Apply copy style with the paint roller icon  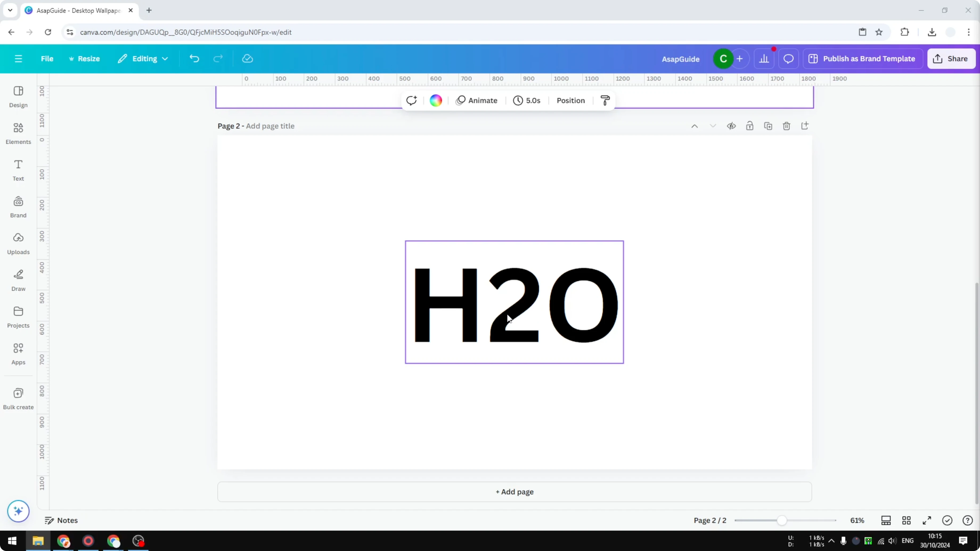coord(605,100)
